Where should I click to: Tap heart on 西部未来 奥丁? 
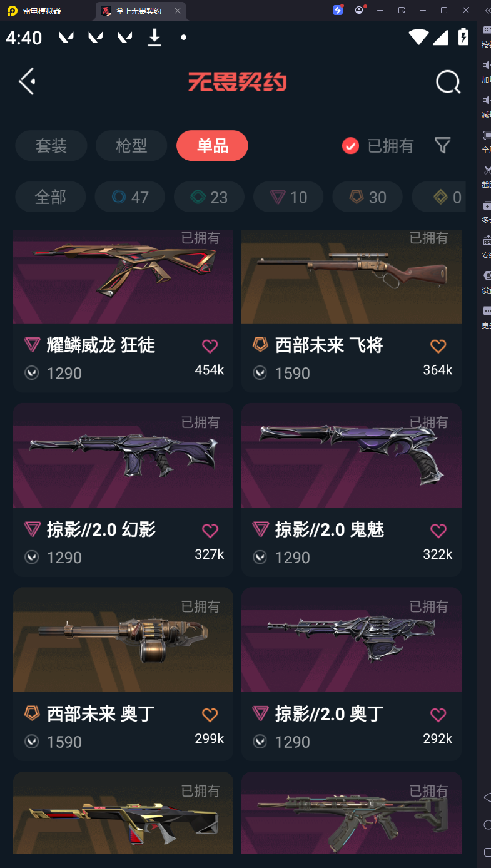(x=210, y=715)
